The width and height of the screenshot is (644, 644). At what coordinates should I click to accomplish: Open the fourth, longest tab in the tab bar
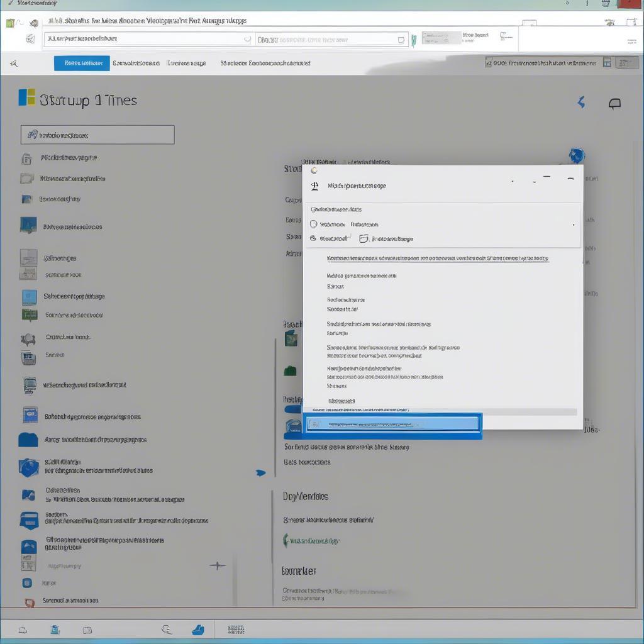click(265, 64)
